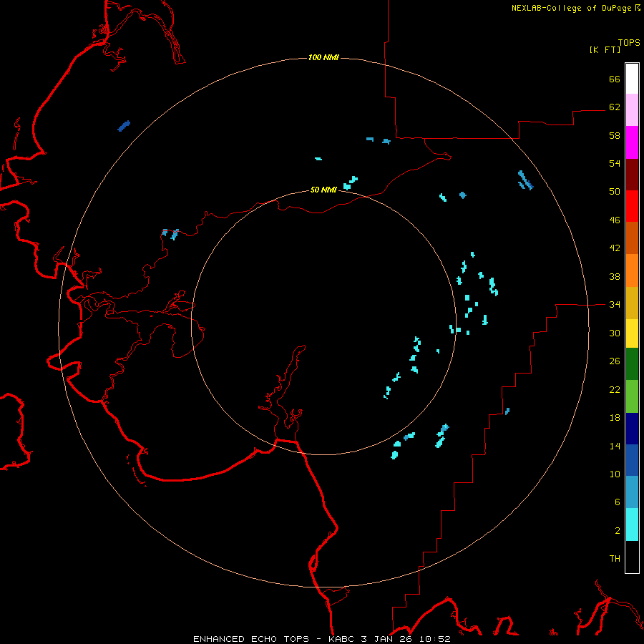Click the "58" legend value
Viewport: 644px width, 644px height.
(615, 135)
